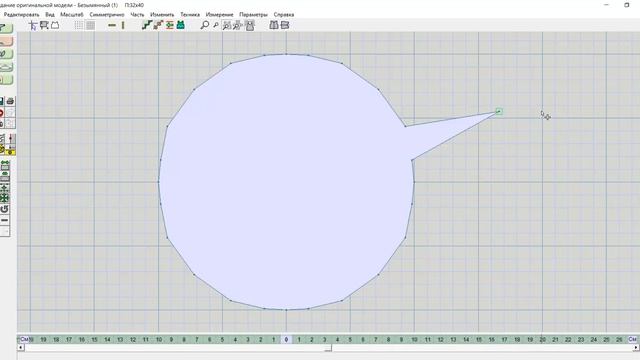Select the small magnifier zoom tool
The image size is (640, 360).
click(x=216, y=25)
